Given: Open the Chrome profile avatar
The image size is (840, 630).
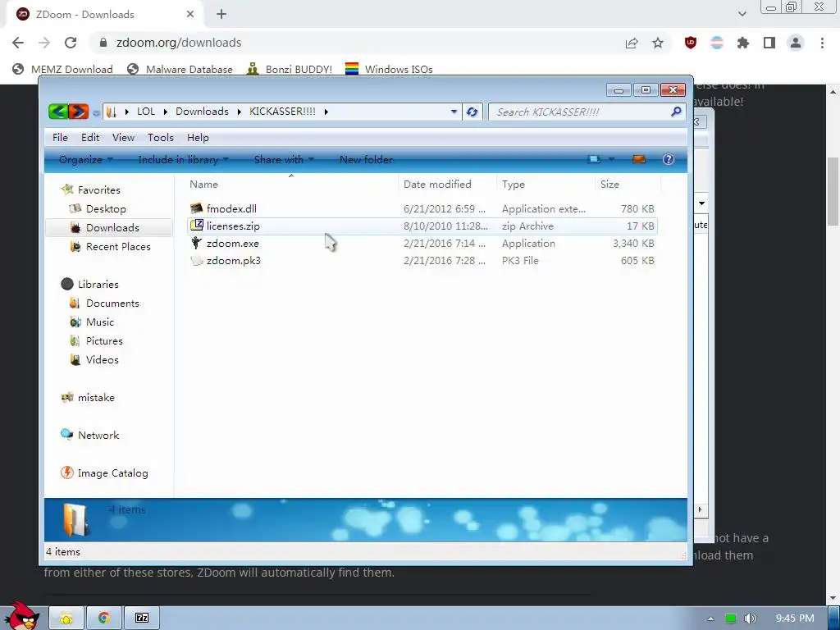Looking at the screenshot, I should [x=796, y=43].
